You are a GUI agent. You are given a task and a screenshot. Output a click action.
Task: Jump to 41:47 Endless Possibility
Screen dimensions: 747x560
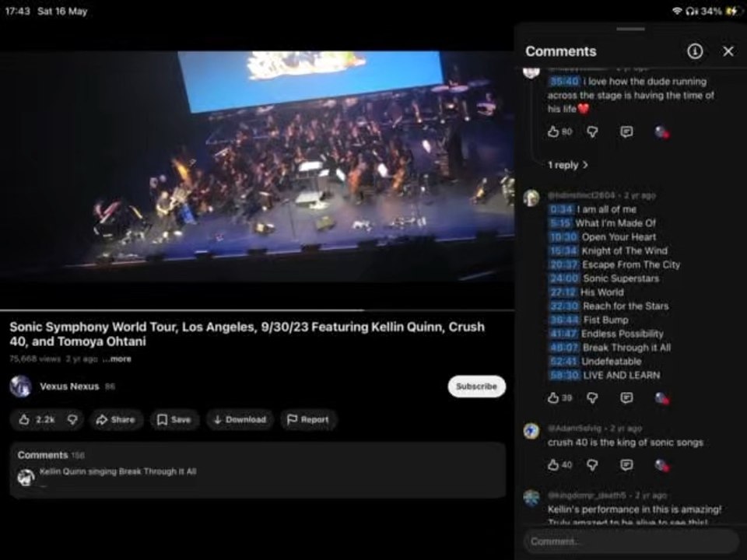pos(563,334)
